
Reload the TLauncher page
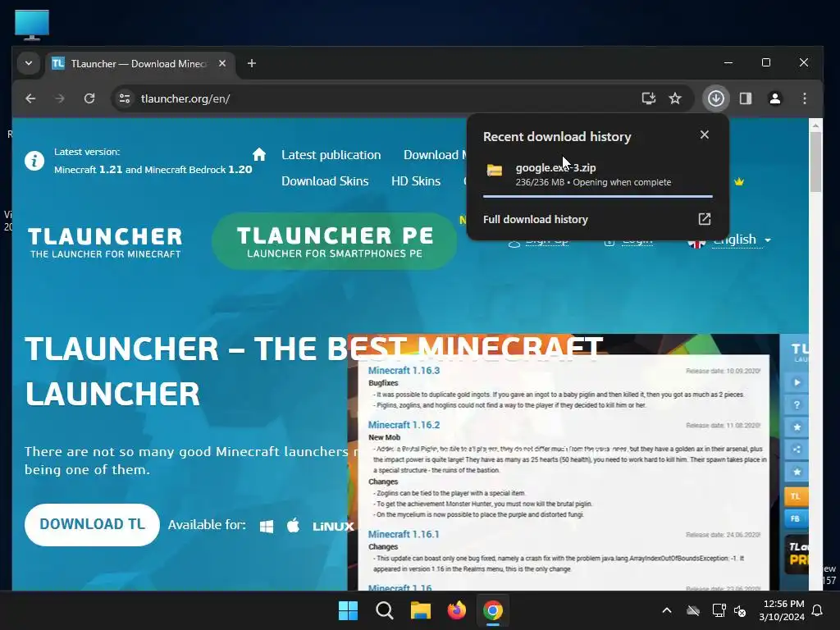tap(89, 98)
